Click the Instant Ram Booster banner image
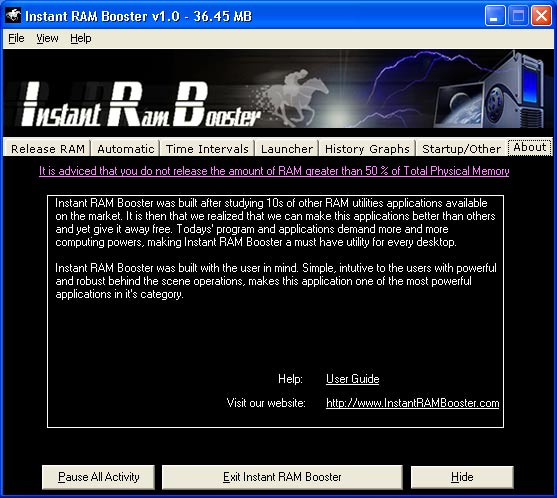This screenshot has height=498, width=557. 278,89
